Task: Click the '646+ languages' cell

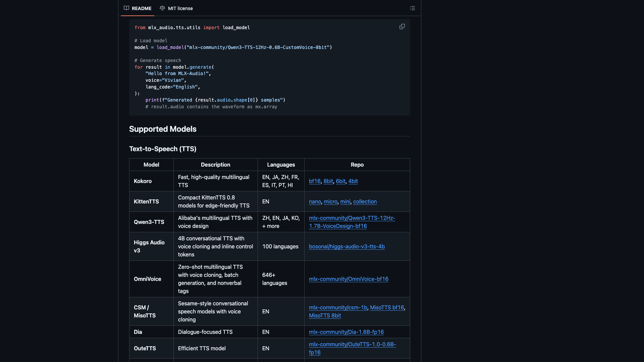Action: point(281,279)
